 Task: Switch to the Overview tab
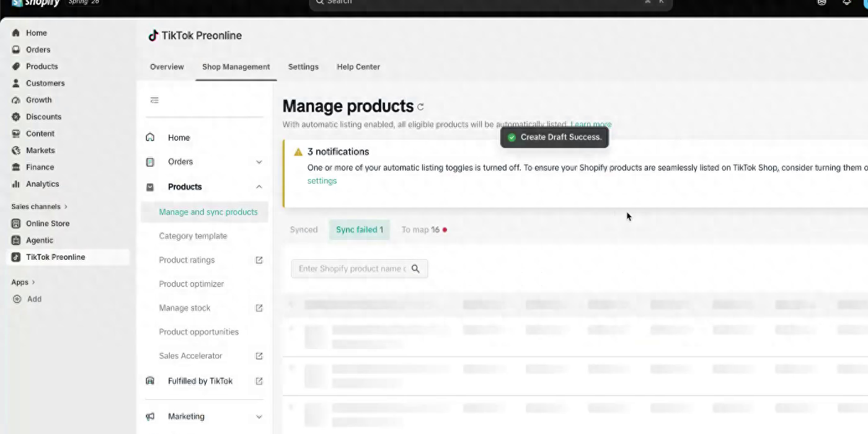pos(167,67)
